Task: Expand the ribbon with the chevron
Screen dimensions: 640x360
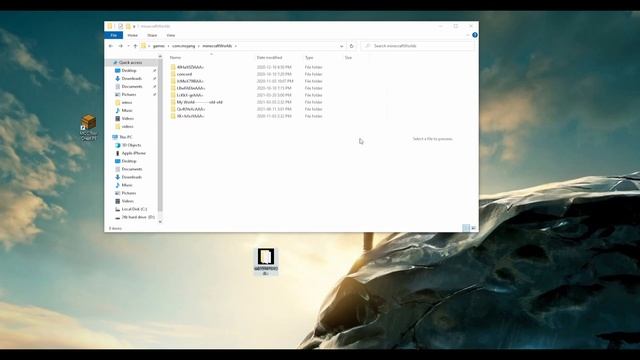Action: click(x=467, y=35)
